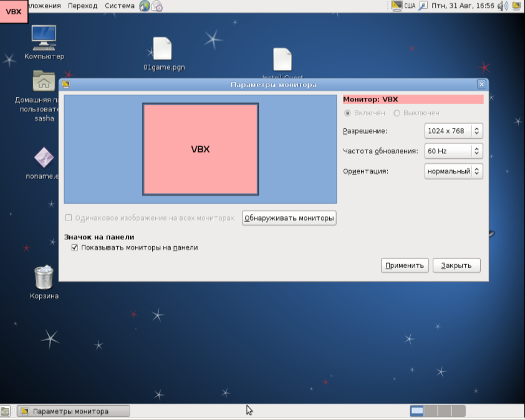Viewport: 525px width, 420px height.
Task: Open the Система menu
Action: [120, 6]
